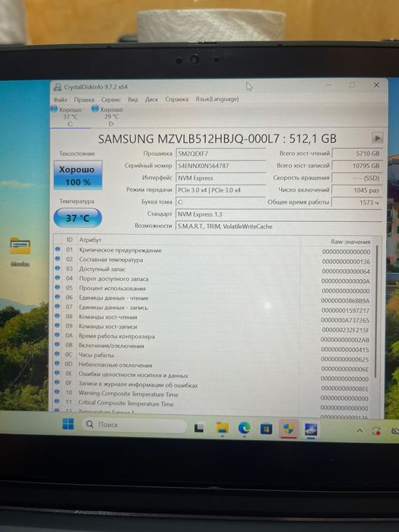Open Task View from taskbar

pos(199,427)
